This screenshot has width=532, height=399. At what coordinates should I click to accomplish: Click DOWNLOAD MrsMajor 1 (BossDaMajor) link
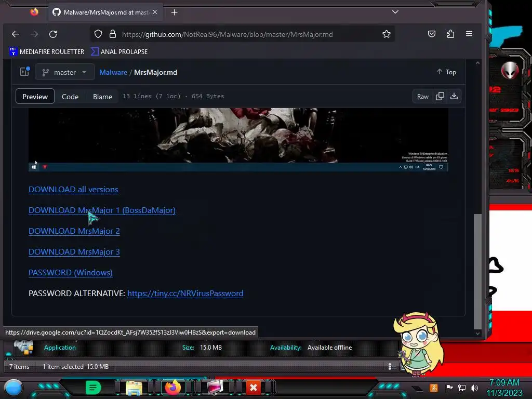pyautogui.click(x=102, y=210)
